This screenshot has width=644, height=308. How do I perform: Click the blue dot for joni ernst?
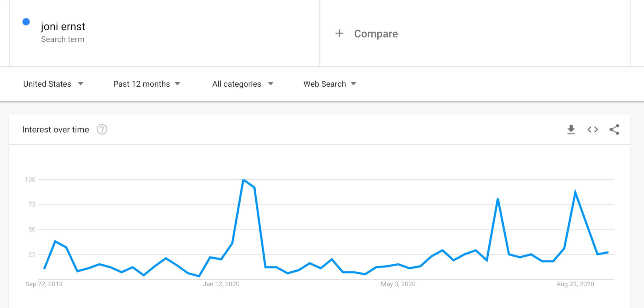coord(26,22)
